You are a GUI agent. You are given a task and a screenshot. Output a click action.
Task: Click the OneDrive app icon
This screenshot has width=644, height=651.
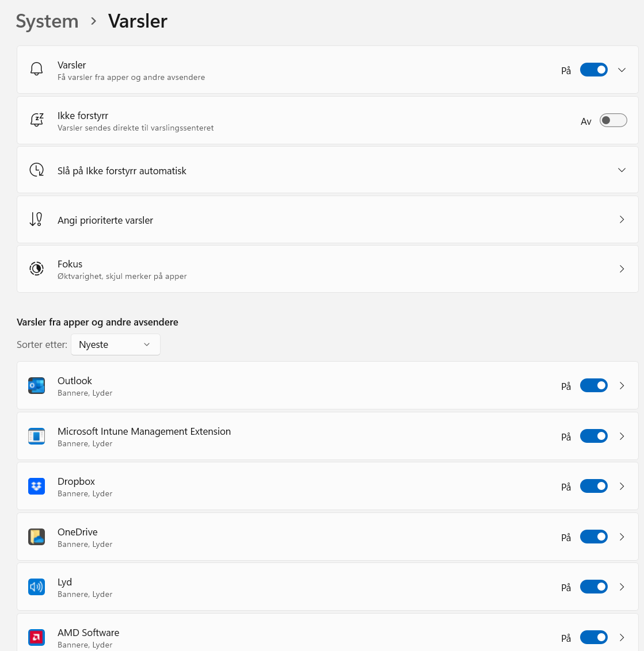(36, 537)
